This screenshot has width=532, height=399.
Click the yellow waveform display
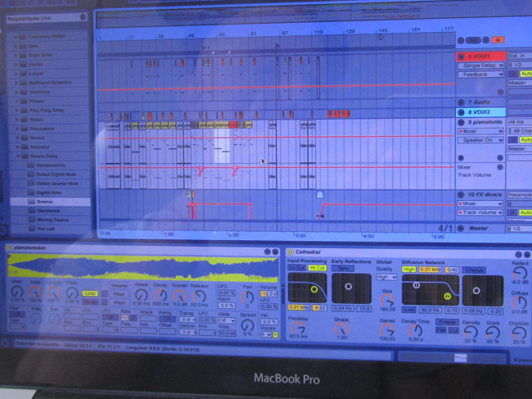click(x=142, y=268)
